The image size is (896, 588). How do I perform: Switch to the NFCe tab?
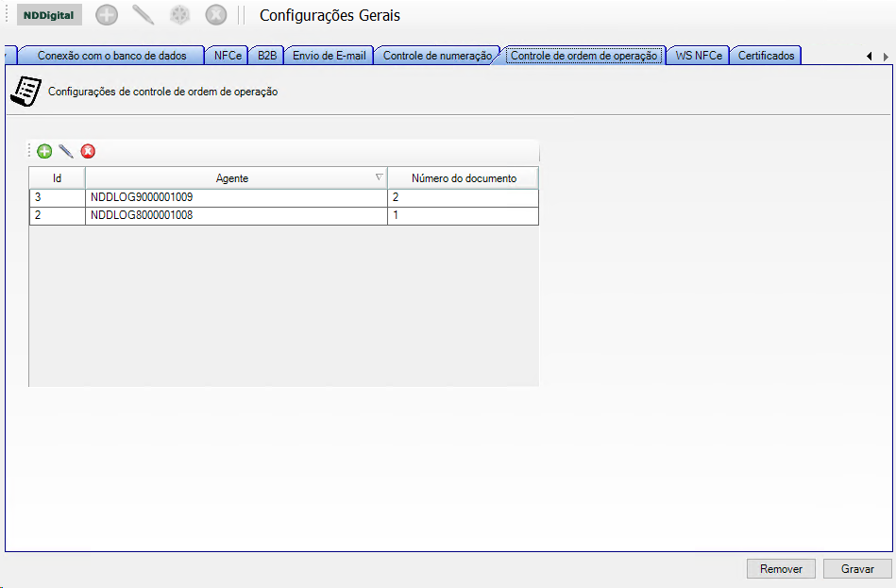pyautogui.click(x=228, y=56)
